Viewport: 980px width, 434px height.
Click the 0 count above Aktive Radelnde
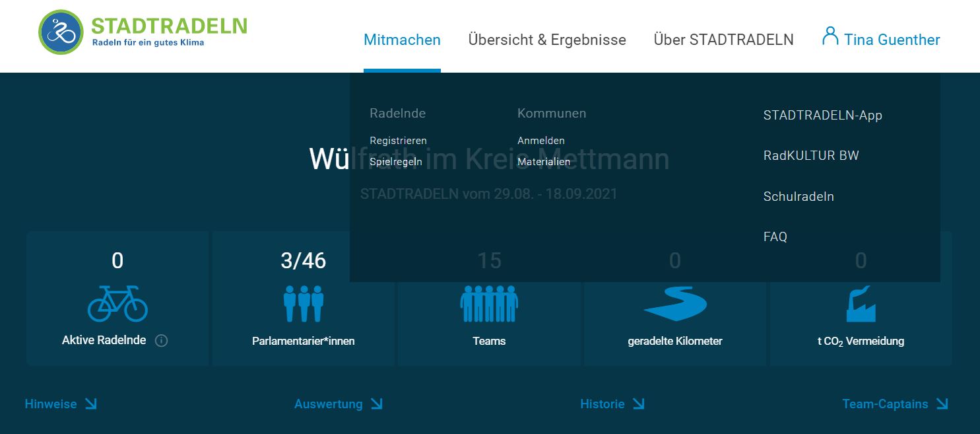coord(117,260)
